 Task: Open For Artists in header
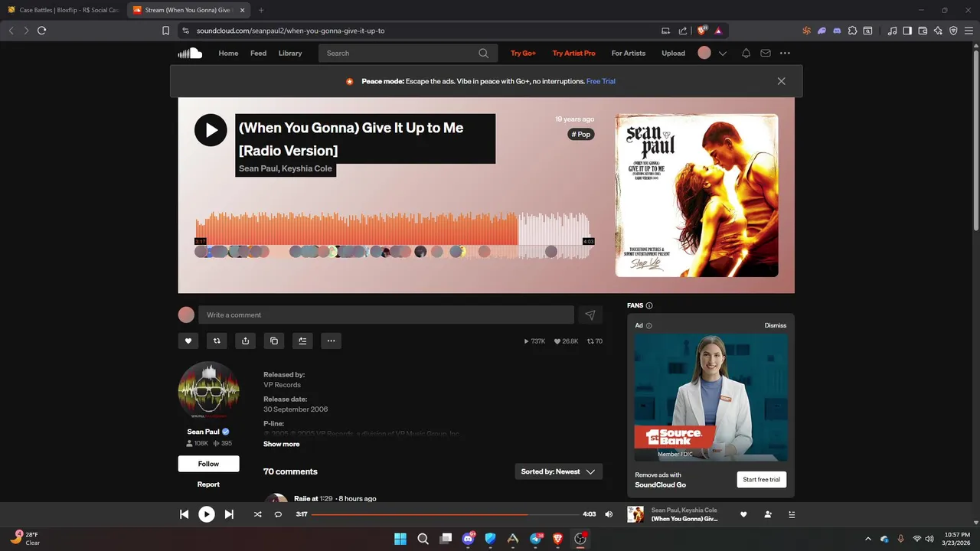pos(629,54)
